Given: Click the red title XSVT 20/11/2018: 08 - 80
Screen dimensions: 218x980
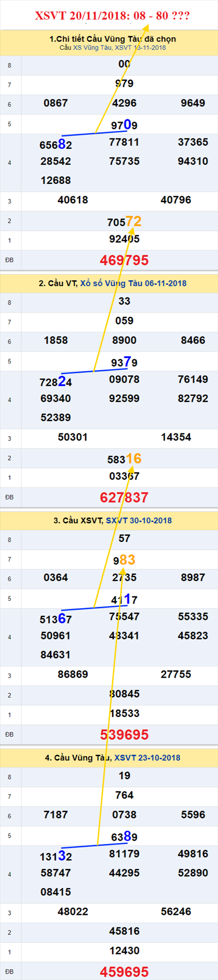Looking at the screenshot, I should coord(112,16).
